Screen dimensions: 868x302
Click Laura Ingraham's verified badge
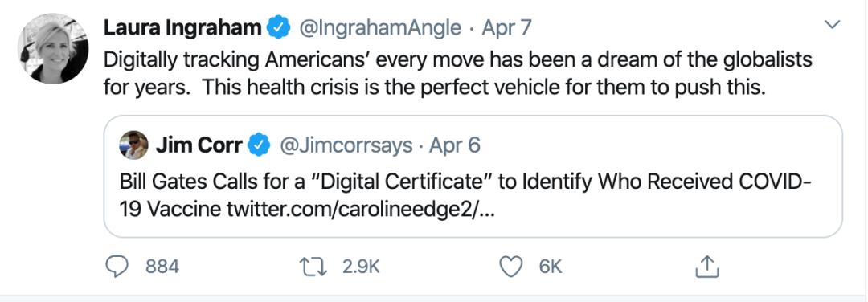(x=279, y=27)
